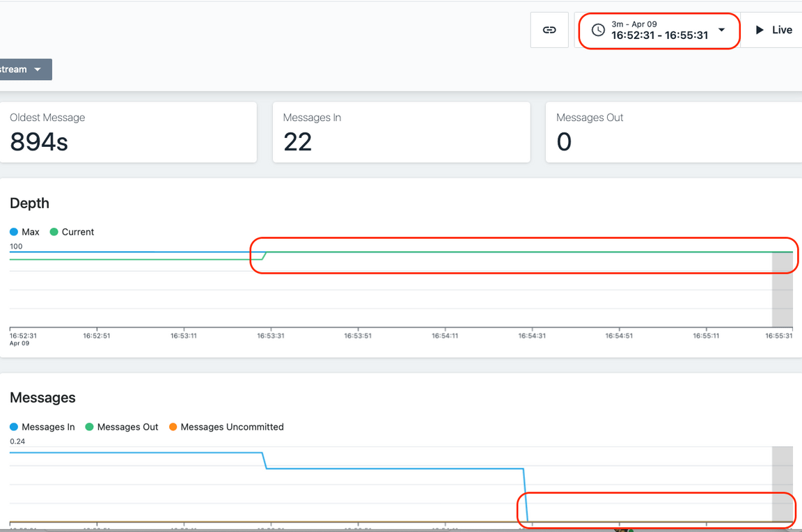Click the 16:52:51 tick on Depth axis

(97, 336)
